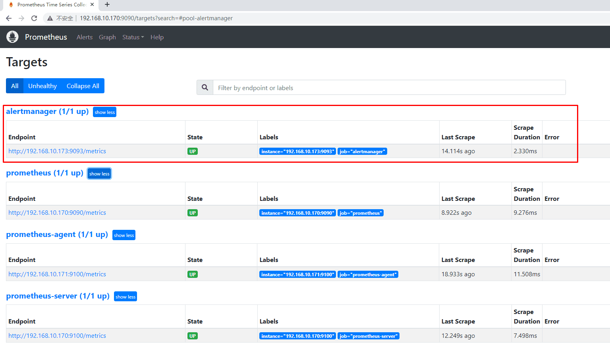Screen dimensions: 610x364
Task: Click the instance="192.168.10.173:9093" label
Action: point(298,151)
